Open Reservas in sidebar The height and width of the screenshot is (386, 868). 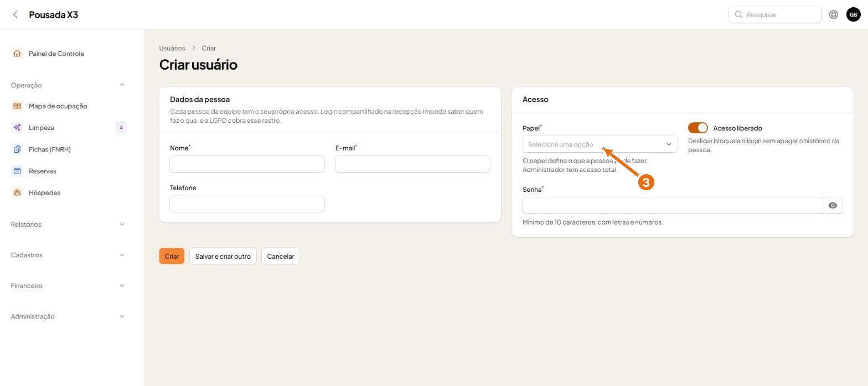(x=43, y=171)
